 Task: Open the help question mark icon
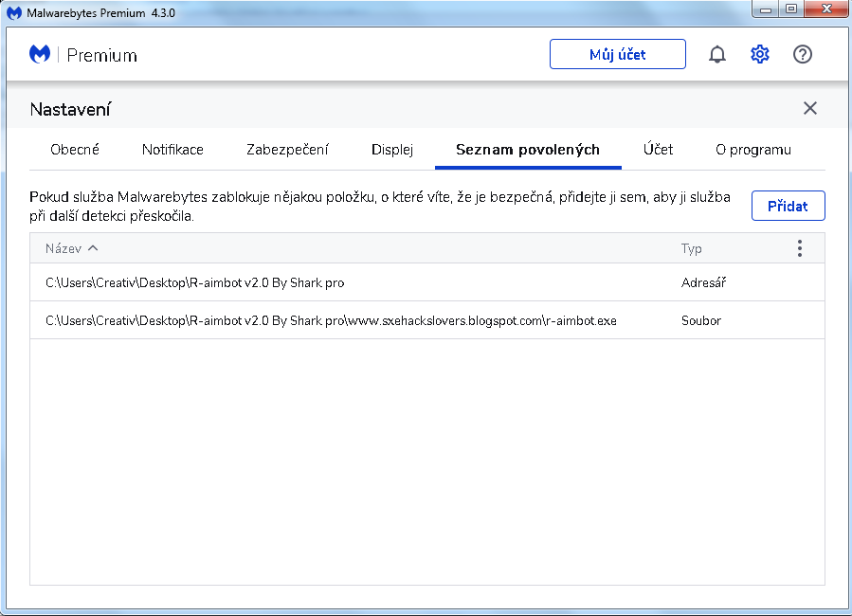point(803,55)
